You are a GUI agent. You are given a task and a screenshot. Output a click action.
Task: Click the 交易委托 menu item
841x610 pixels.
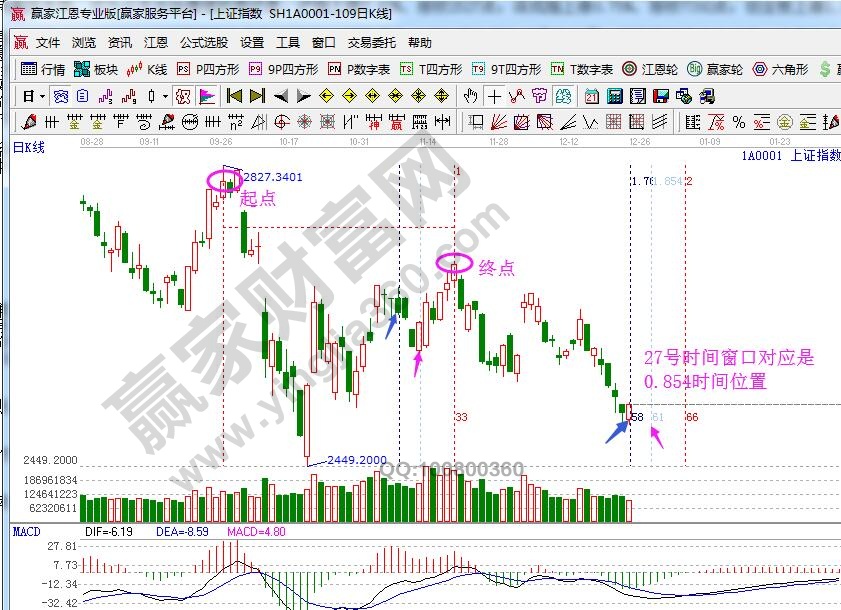[x=371, y=43]
